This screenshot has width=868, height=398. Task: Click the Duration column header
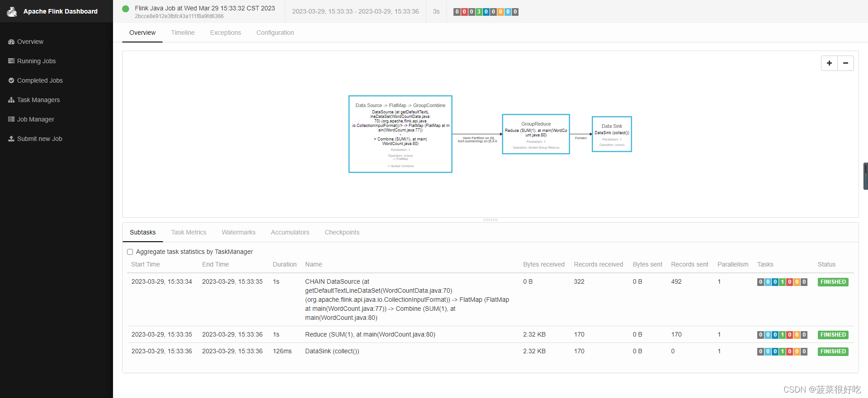tap(285, 265)
